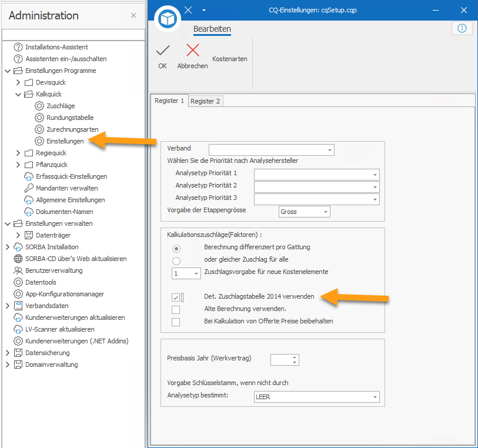This screenshot has height=448, width=478.
Task: Click the Preisbasis Jahr spinner field
Action: (x=285, y=360)
